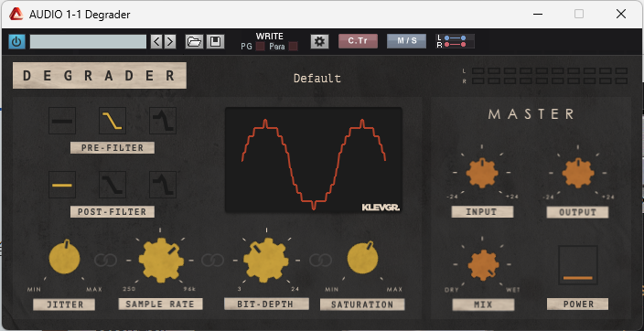The height and width of the screenshot is (331, 644).
Task: Click the Sample Rate knob
Action: (161, 260)
